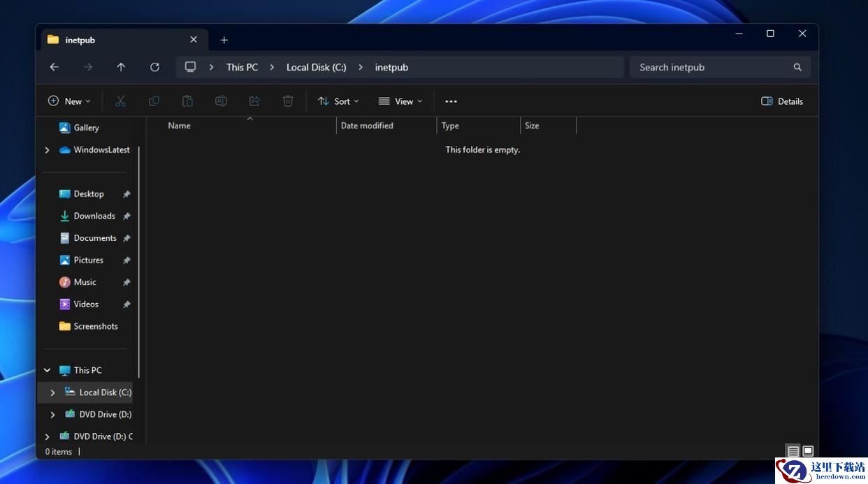Expand DVD Drive (D:) under This PC
The width and height of the screenshot is (868, 484).
52,414
